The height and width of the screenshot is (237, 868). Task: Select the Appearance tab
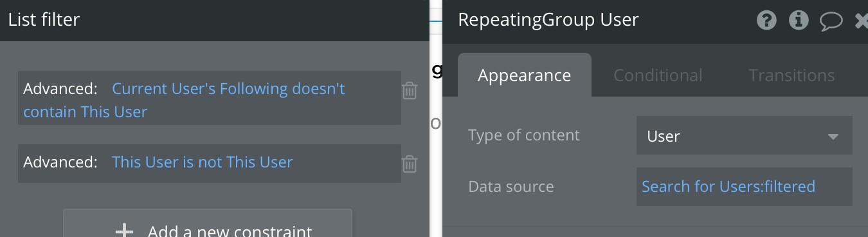pos(524,75)
